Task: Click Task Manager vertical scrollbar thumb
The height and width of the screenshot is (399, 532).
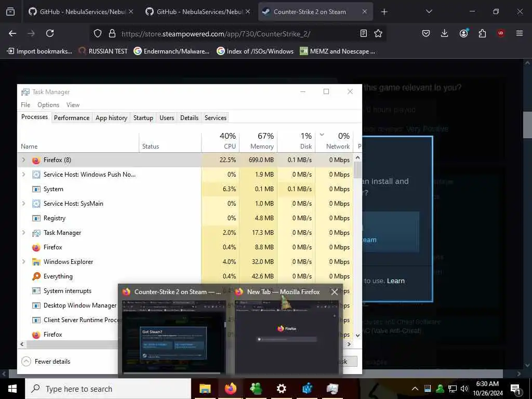Action: click(357, 170)
